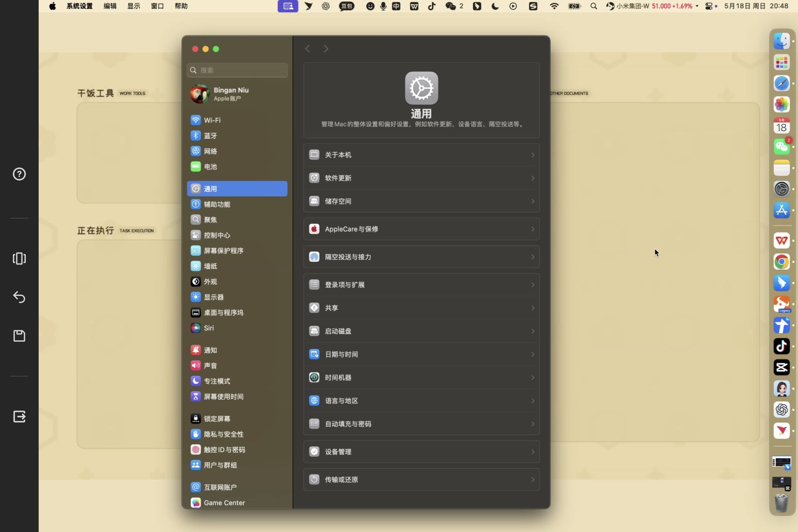Open WeChat from the Dock
Viewport: 798px width, 532px height.
click(x=781, y=147)
